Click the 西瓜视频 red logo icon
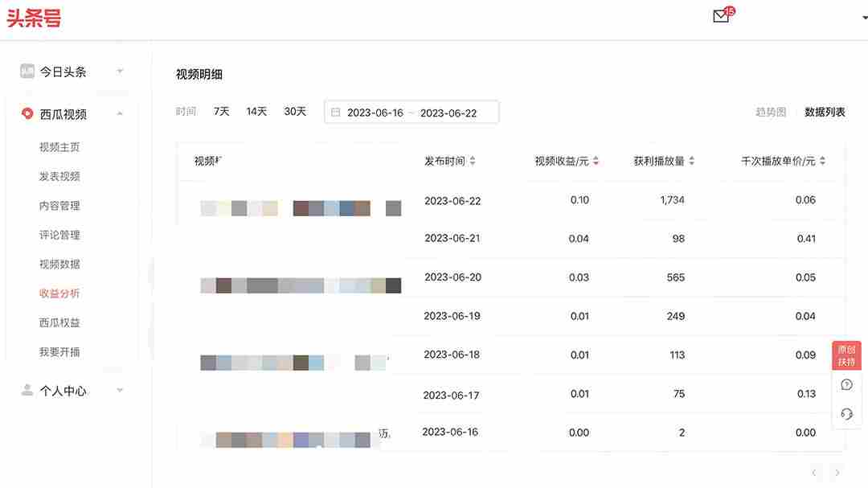 click(x=27, y=113)
